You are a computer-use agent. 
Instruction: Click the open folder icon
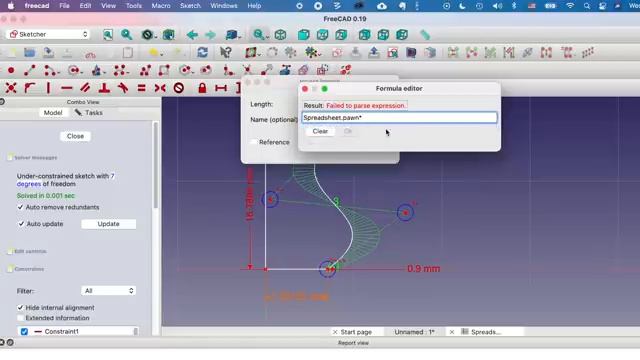(x=29, y=52)
